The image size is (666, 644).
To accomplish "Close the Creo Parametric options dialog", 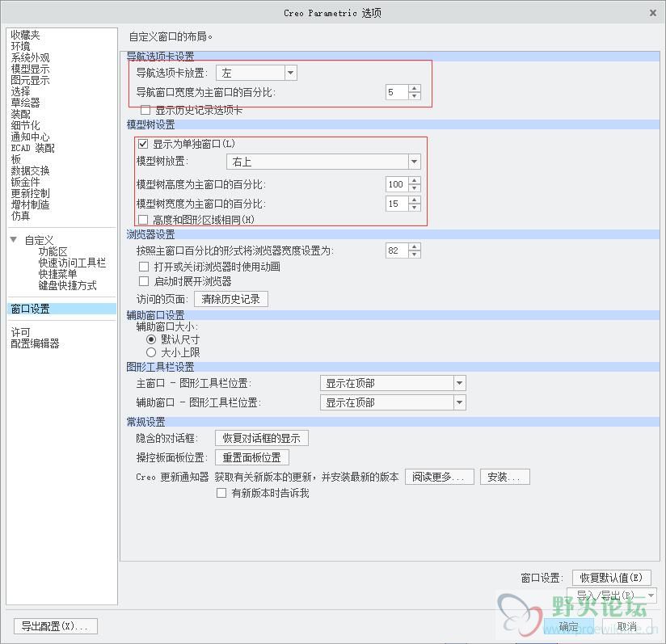I will [653, 13].
